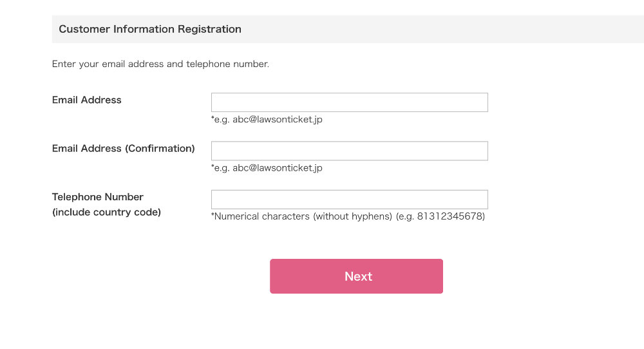
Task: Click the example hint under the first Email Address field
Action: click(x=267, y=119)
